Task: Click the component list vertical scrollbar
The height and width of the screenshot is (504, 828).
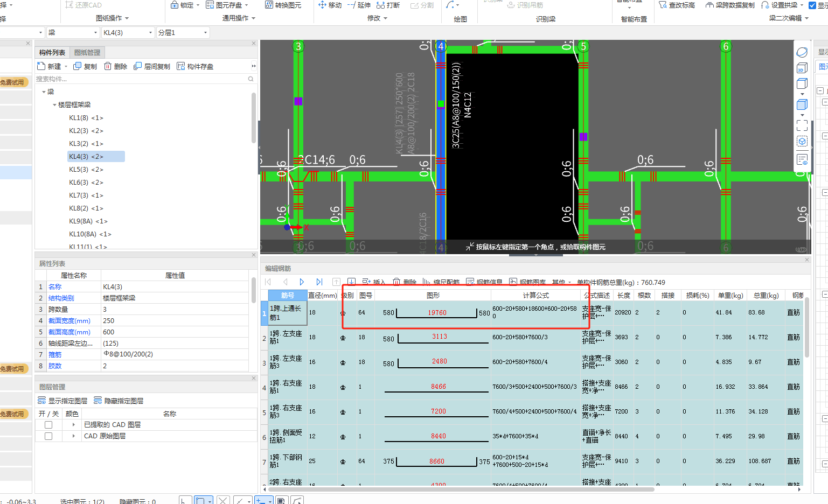Action: [x=254, y=117]
